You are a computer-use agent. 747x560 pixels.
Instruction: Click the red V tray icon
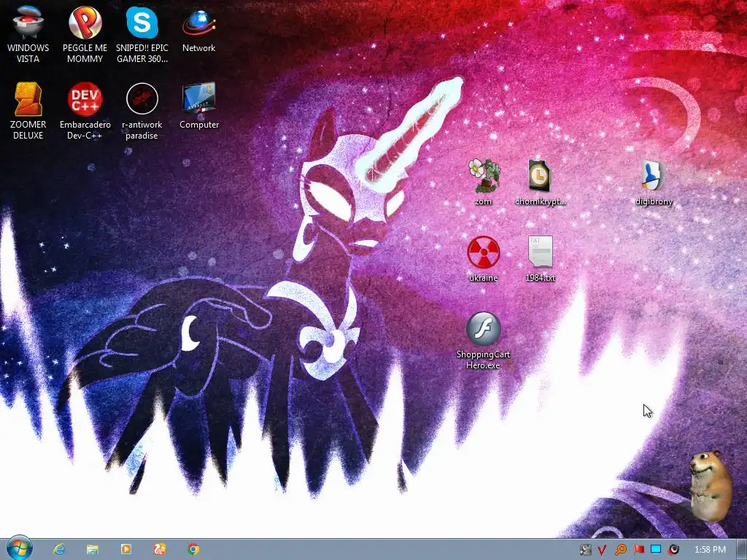tap(602, 550)
